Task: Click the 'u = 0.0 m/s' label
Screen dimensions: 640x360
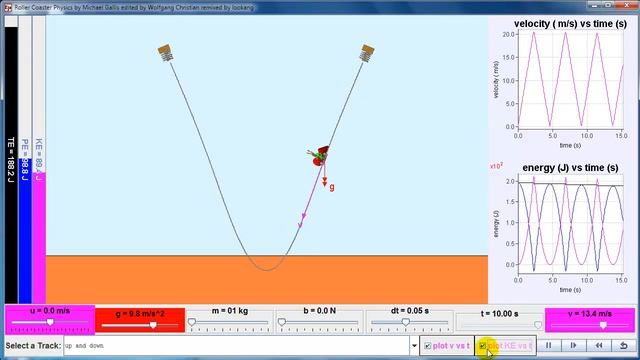Action: (50, 311)
